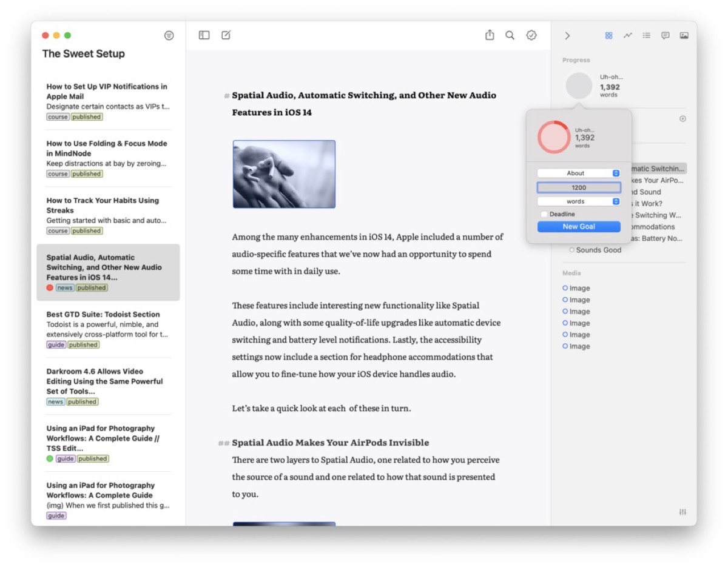Click the 1200 goal amount field
This screenshot has height=567, width=728.
pyautogui.click(x=579, y=188)
